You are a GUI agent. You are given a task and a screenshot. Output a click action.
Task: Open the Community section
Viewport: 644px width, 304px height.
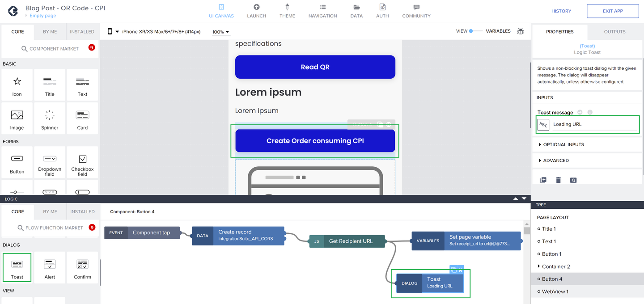tap(416, 12)
